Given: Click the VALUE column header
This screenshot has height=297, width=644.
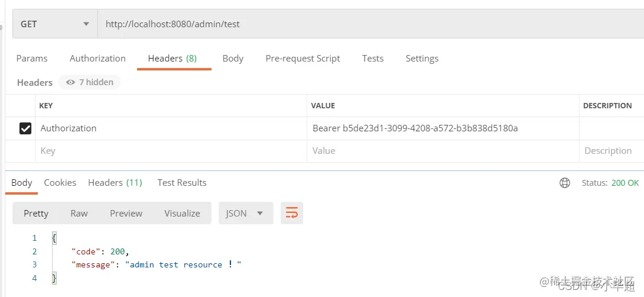Looking at the screenshot, I should 323,106.
